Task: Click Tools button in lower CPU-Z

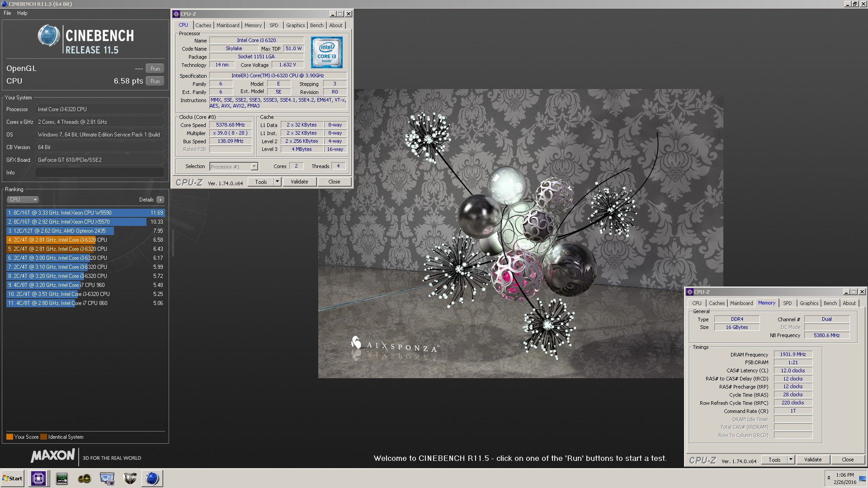Action: (x=774, y=460)
